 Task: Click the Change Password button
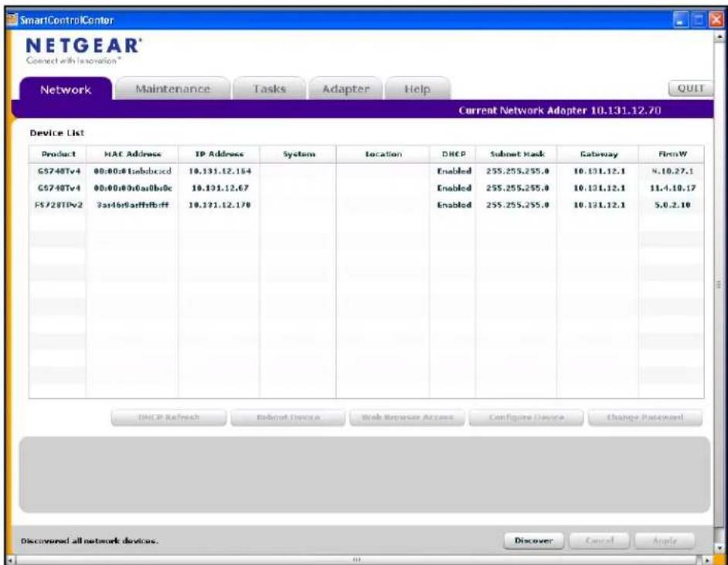coord(645,417)
